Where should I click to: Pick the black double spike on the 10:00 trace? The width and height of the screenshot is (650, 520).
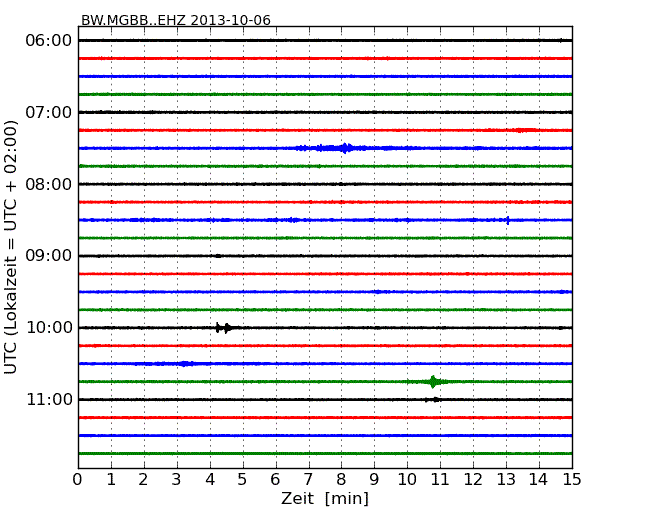click(223, 328)
